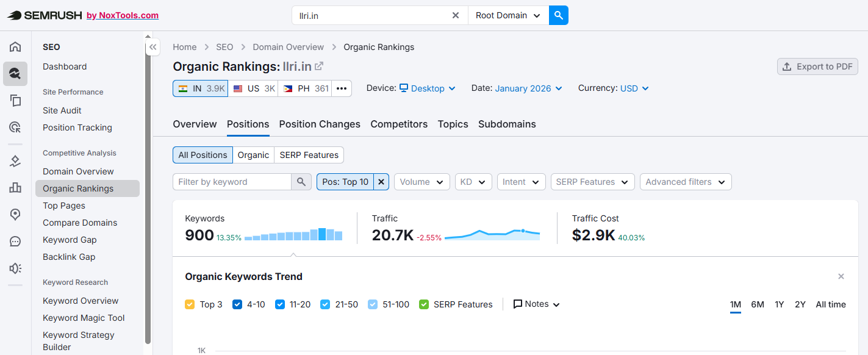Clear the llri.in domain search field
The height and width of the screenshot is (355, 868).
click(455, 15)
